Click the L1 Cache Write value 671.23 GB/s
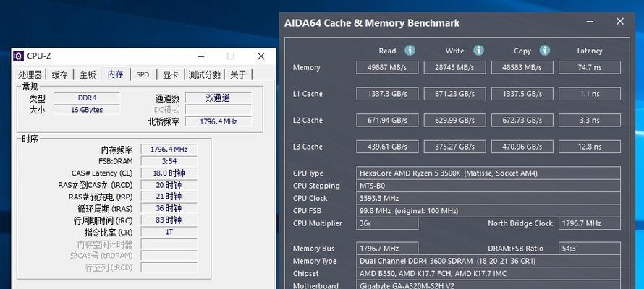 click(x=454, y=94)
